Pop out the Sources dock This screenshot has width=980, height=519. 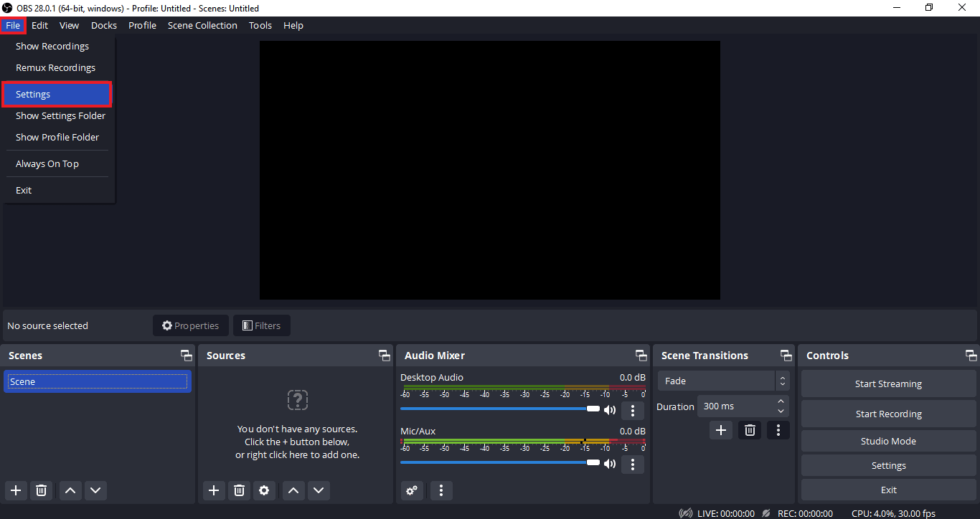(x=385, y=356)
